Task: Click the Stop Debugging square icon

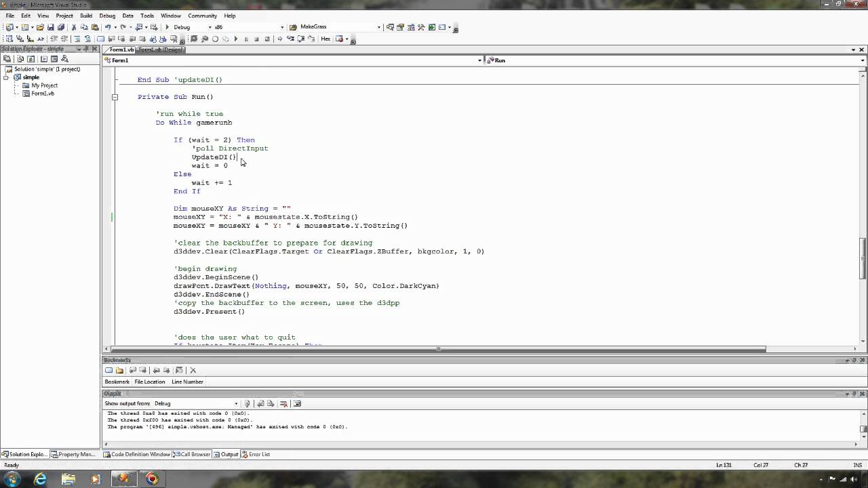Action: pyautogui.click(x=256, y=39)
